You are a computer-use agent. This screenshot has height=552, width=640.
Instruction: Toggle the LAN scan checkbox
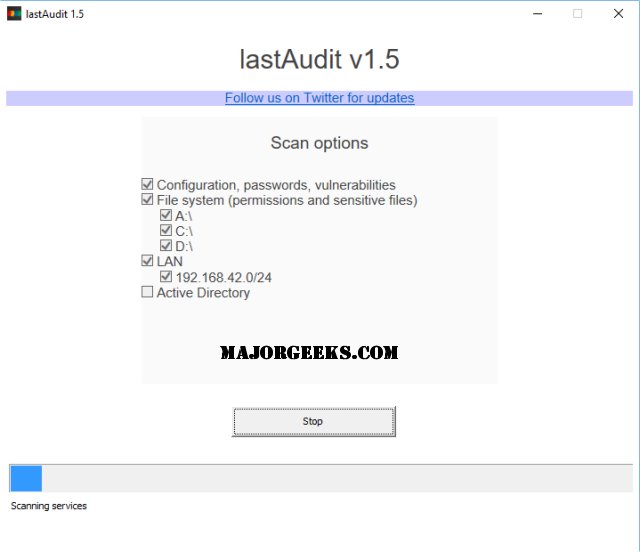click(x=147, y=261)
